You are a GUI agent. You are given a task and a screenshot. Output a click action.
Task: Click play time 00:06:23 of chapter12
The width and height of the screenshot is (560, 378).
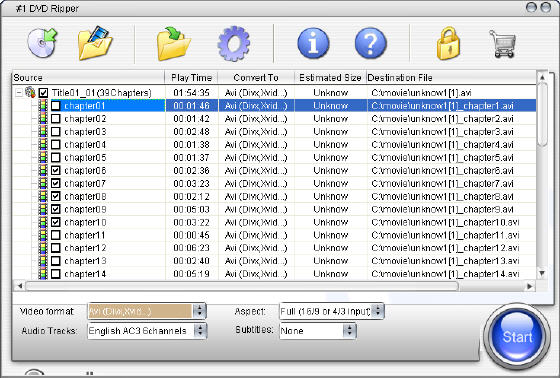191,248
